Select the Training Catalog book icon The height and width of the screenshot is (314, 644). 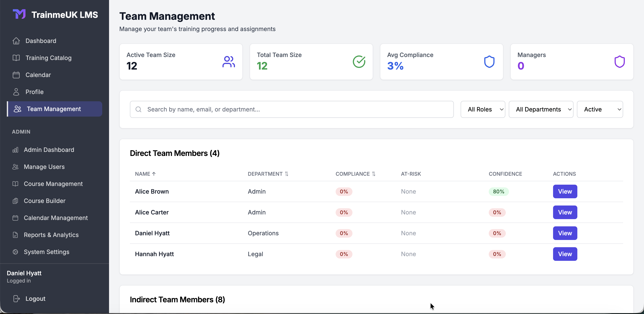point(16,58)
